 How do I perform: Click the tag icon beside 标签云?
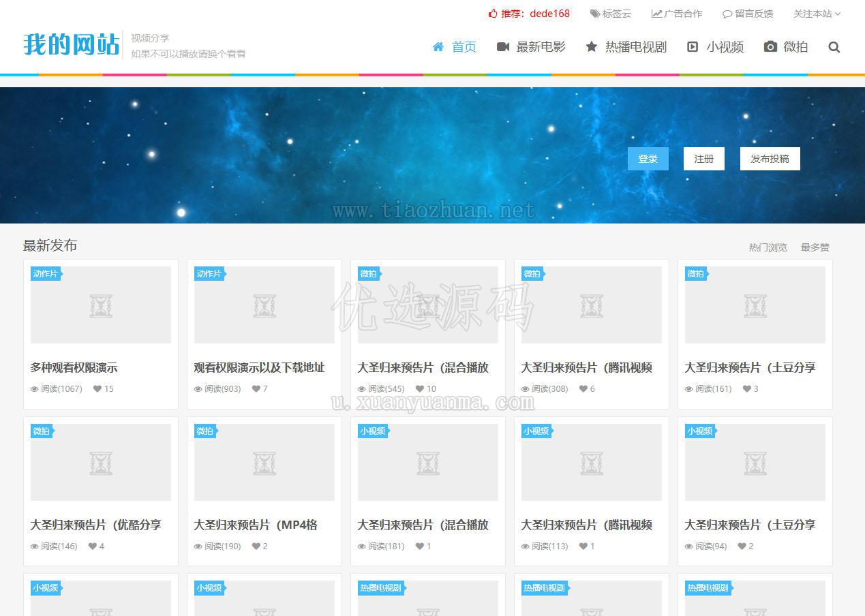[x=595, y=14]
